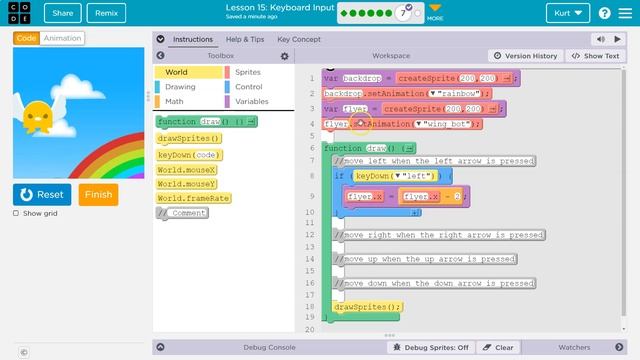The image size is (640, 360).
Task: Open the "rainbow" animation dropdown
Action: (x=433, y=93)
